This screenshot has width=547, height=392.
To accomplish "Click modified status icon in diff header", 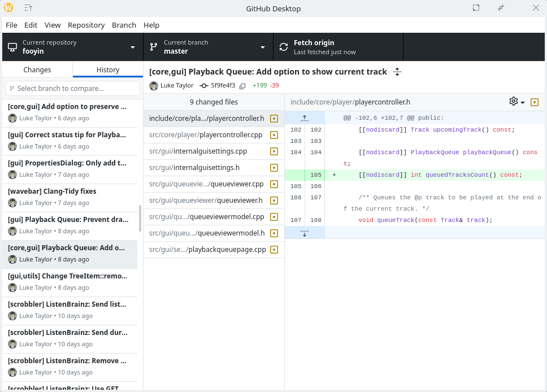I will tap(535, 102).
